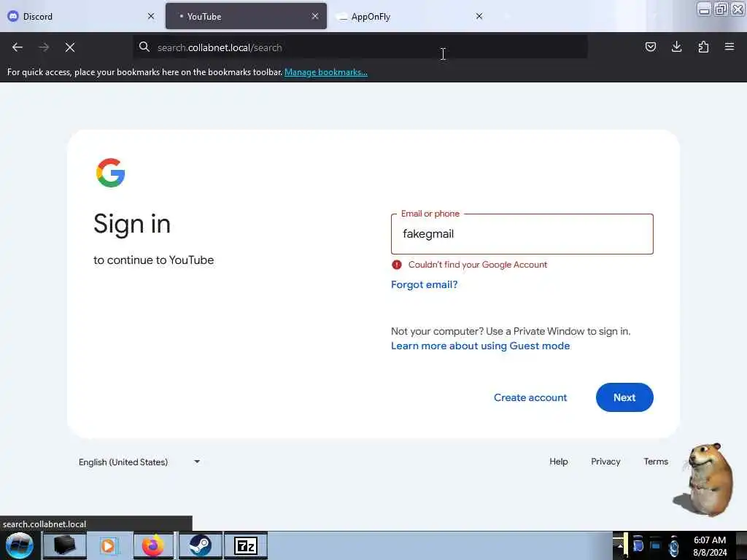Open the media player taskbar icon
This screenshot has width=747, height=560.
coord(109,545)
